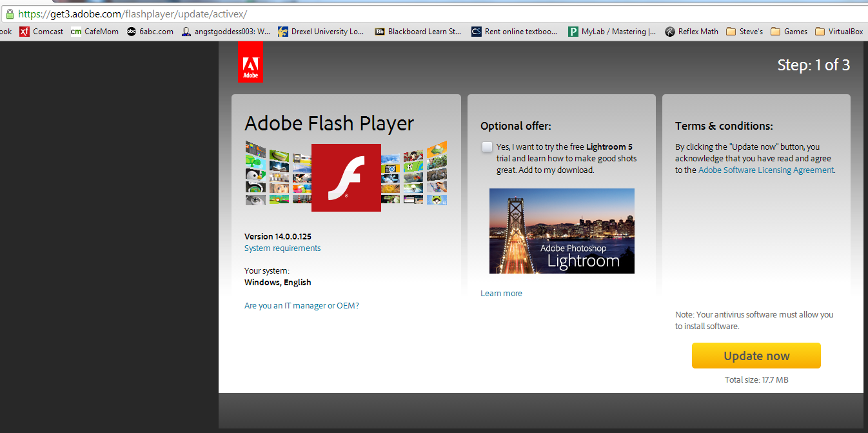Screen dimensions: 868x433
Task: Open the Drexel University bookmark
Action: (321, 31)
